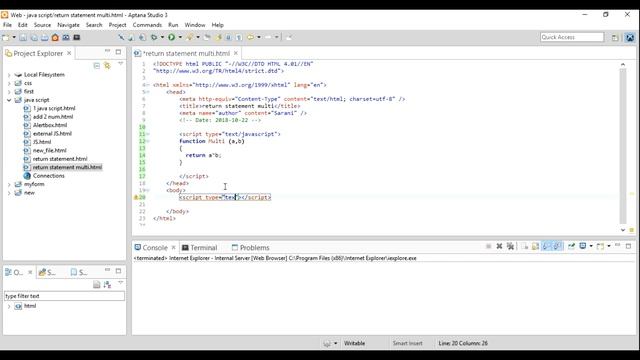Open Alertbox.html file

tap(50, 125)
